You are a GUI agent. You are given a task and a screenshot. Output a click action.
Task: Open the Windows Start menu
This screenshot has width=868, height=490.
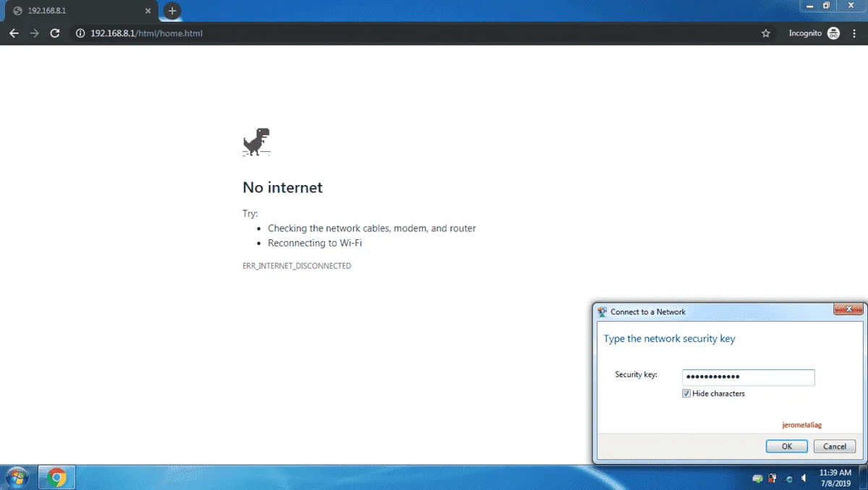click(x=16, y=478)
